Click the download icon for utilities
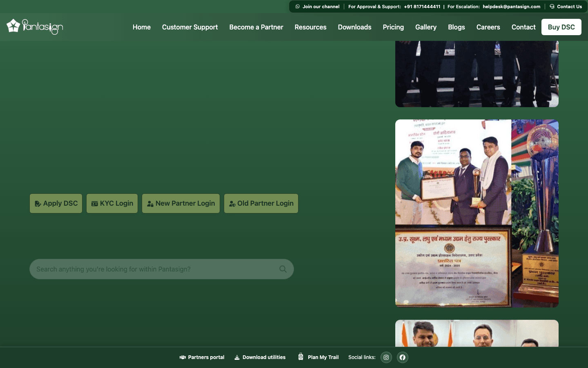Image resolution: width=588 pixels, height=368 pixels. coord(237,357)
